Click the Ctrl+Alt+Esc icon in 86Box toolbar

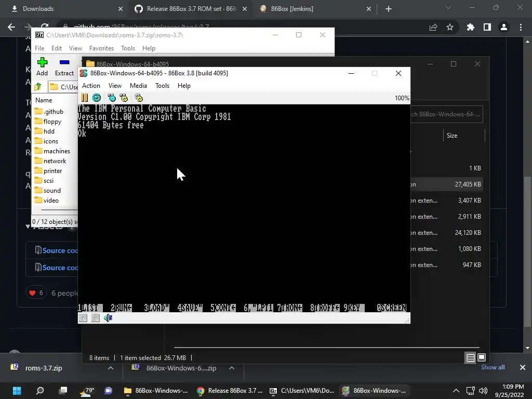point(124,98)
